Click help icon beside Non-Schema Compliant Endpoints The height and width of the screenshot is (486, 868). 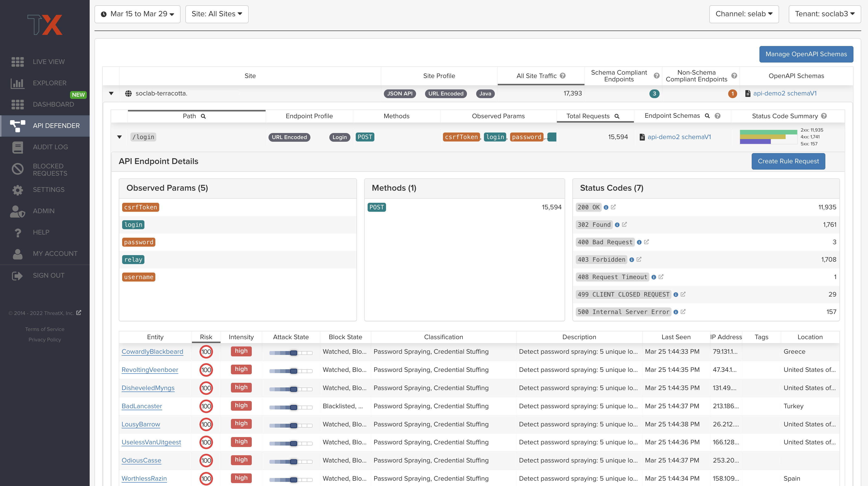[734, 76]
